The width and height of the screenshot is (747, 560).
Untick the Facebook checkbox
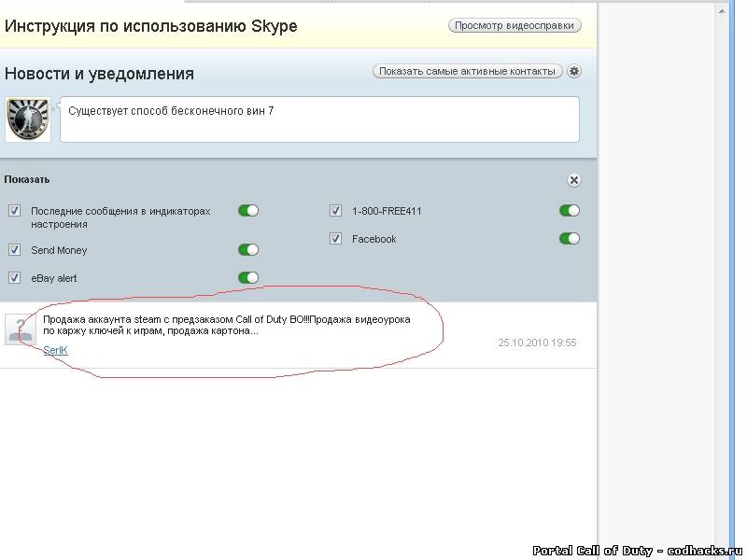[335, 239]
